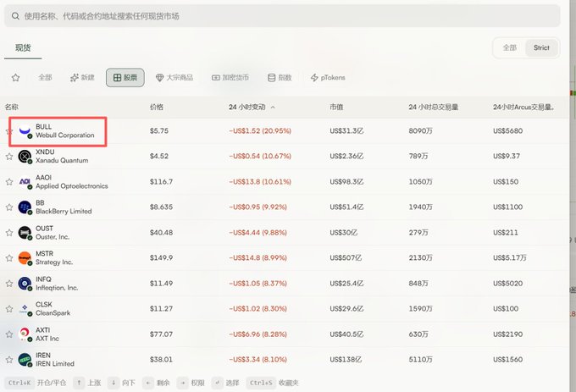Select the BlackBerry Limited name
Viewport: 576px width, 392px height.
pyautogui.click(x=64, y=212)
